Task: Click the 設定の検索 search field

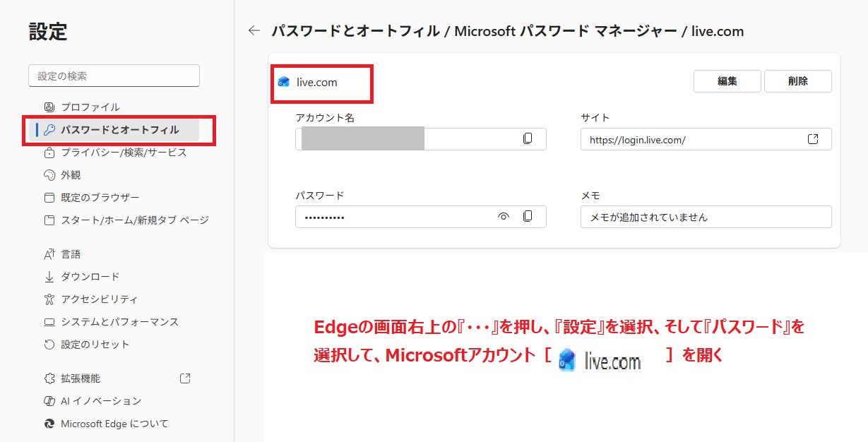Action: (114, 76)
